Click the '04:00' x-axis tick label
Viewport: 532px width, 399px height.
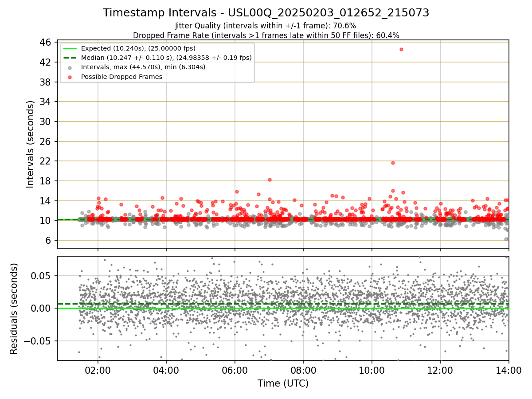(166, 371)
